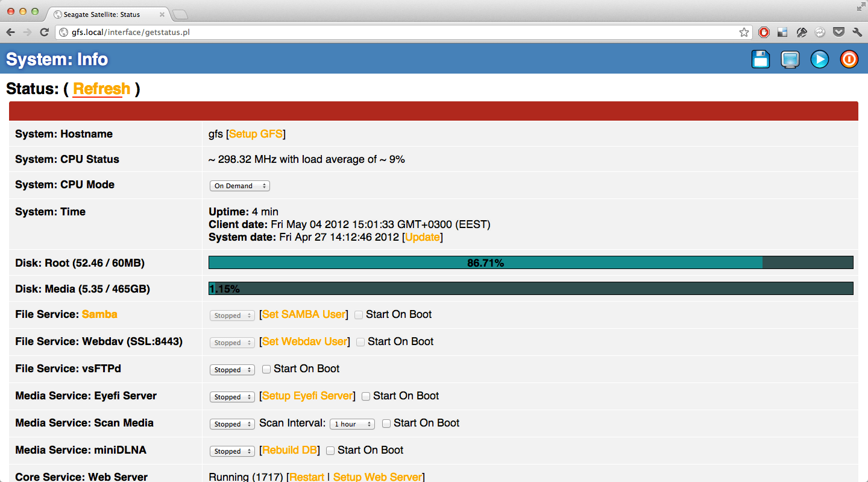The height and width of the screenshot is (482, 868).
Task: Enable Start On Boot for Scan Media
Action: tap(386, 423)
